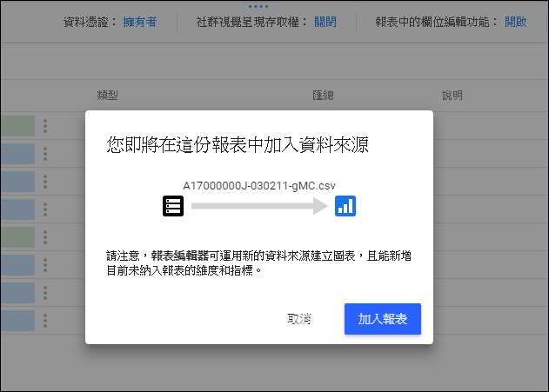549x392 pixels.
Task: Open the 關閉 community visualization access link
Action: 325,22
